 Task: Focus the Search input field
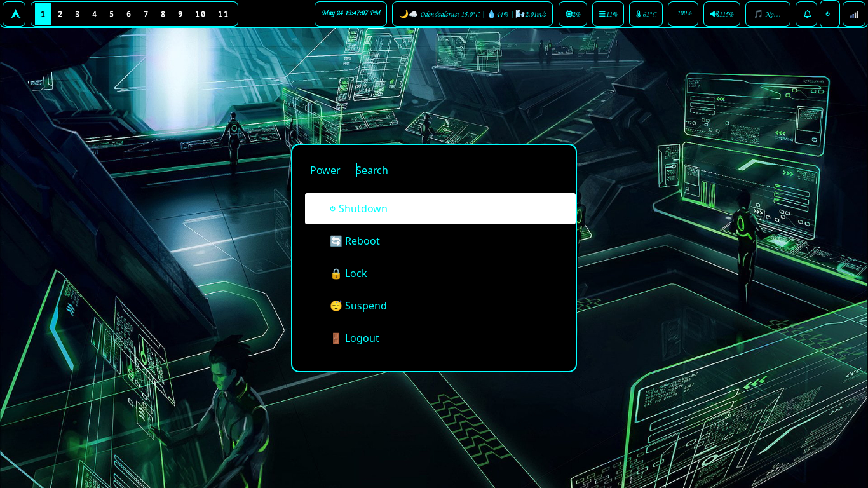click(459, 170)
